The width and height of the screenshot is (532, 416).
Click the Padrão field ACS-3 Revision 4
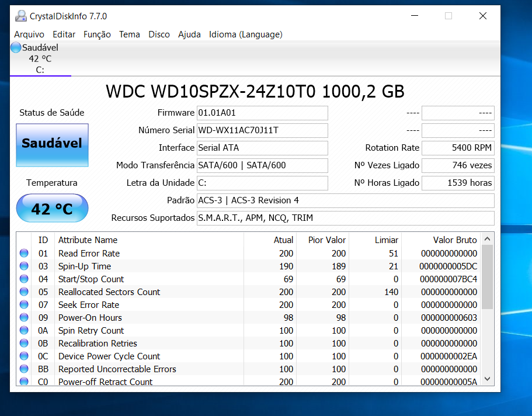pyautogui.click(x=345, y=200)
